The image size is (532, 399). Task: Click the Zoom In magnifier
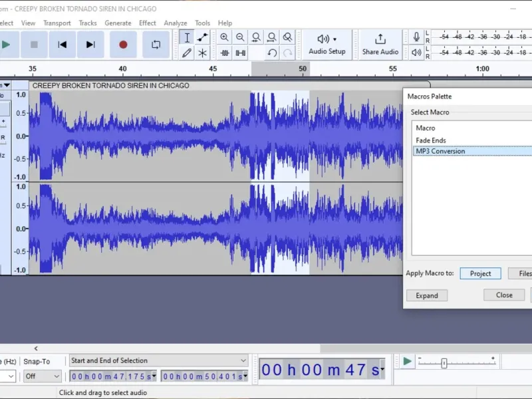click(x=224, y=37)
